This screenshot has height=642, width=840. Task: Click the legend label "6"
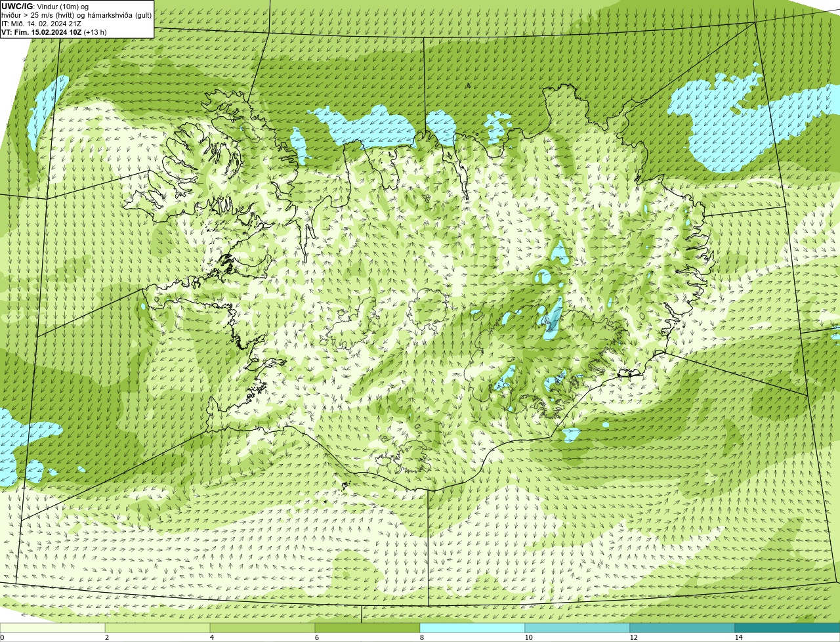316,637
